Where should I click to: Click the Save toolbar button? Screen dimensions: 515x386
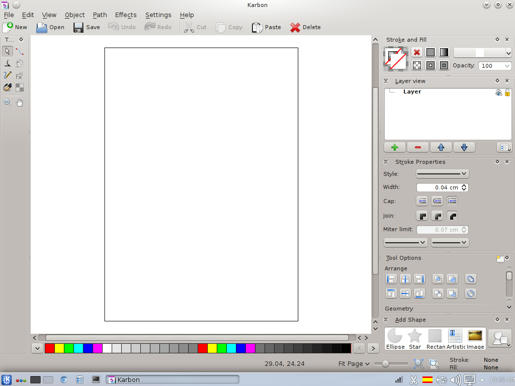click(87, 27)
